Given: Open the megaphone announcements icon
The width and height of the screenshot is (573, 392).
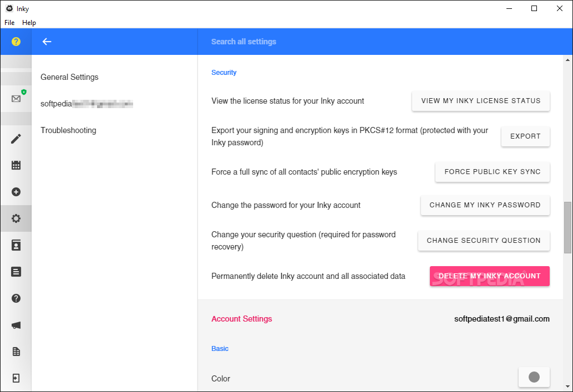Looking at the screenshot, I should pyautogui.click(x=16, y=325).
